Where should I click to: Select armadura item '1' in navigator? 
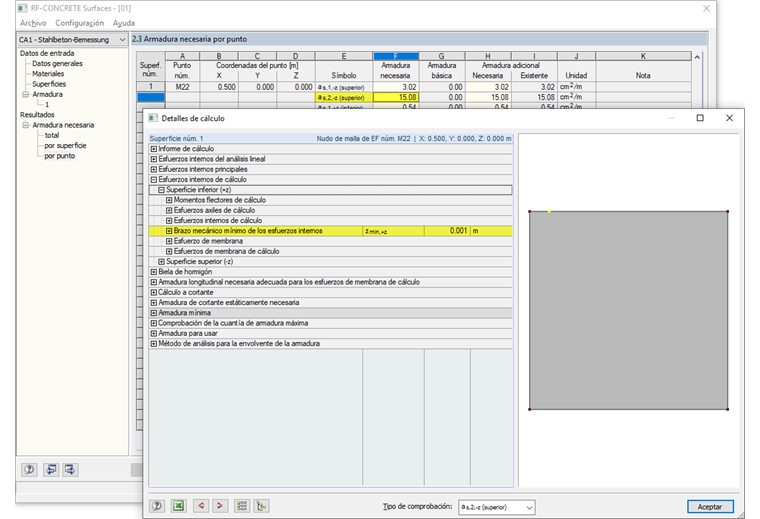point(47,104)
